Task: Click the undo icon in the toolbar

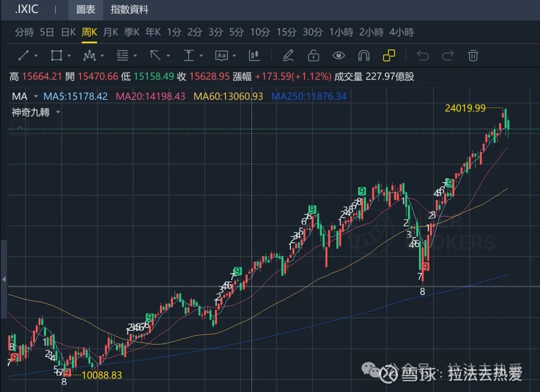Action: [422, 55]
